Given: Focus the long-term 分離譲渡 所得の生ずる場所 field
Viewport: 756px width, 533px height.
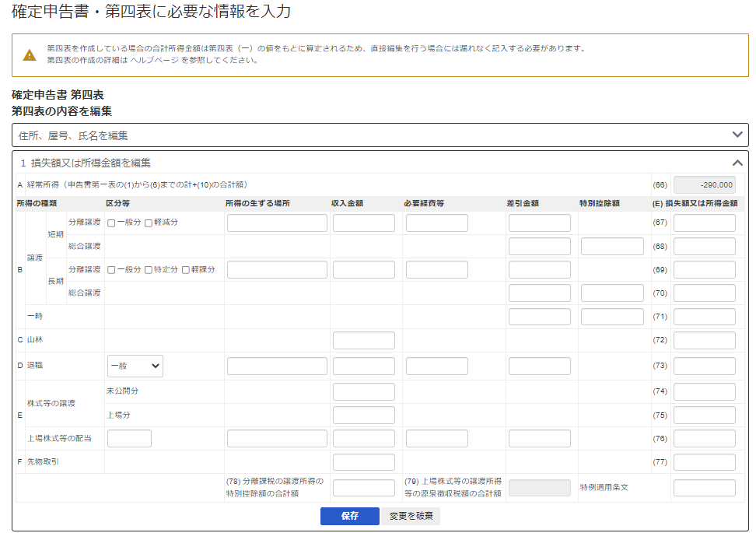Looking at the screenshot, I should 277,270.
